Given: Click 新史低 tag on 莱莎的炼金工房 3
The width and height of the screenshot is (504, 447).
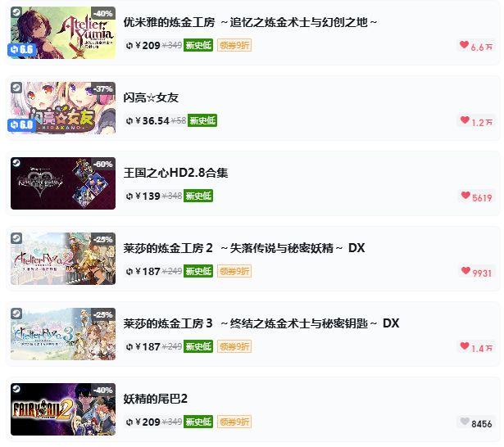Looking at the screenshot, I should [x=198, y=347].
